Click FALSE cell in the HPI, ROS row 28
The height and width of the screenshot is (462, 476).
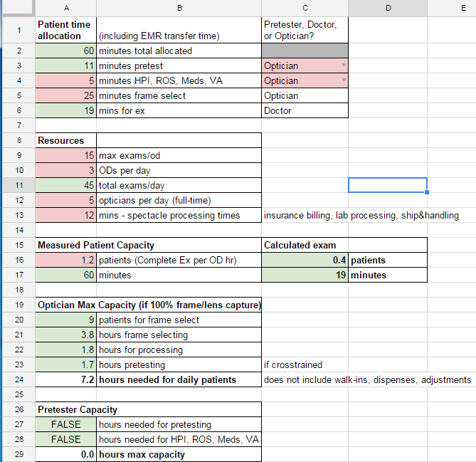click(x=66, y=439)
